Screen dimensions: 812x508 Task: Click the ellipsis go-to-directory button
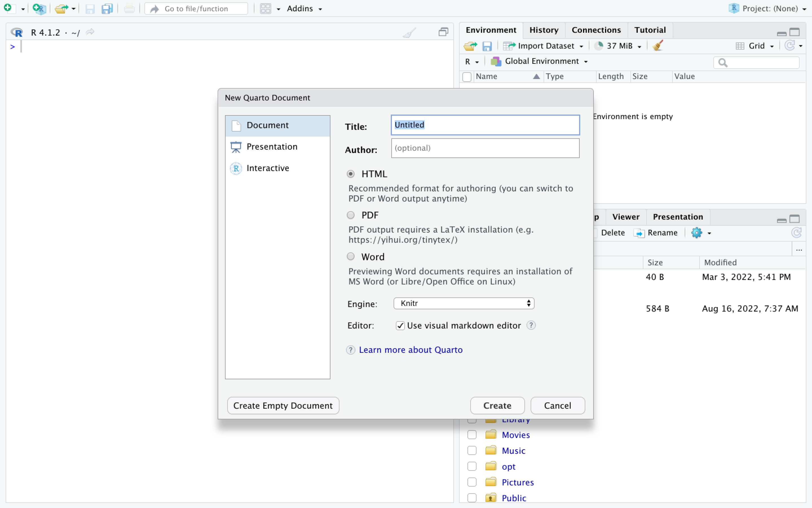point(799,249)
